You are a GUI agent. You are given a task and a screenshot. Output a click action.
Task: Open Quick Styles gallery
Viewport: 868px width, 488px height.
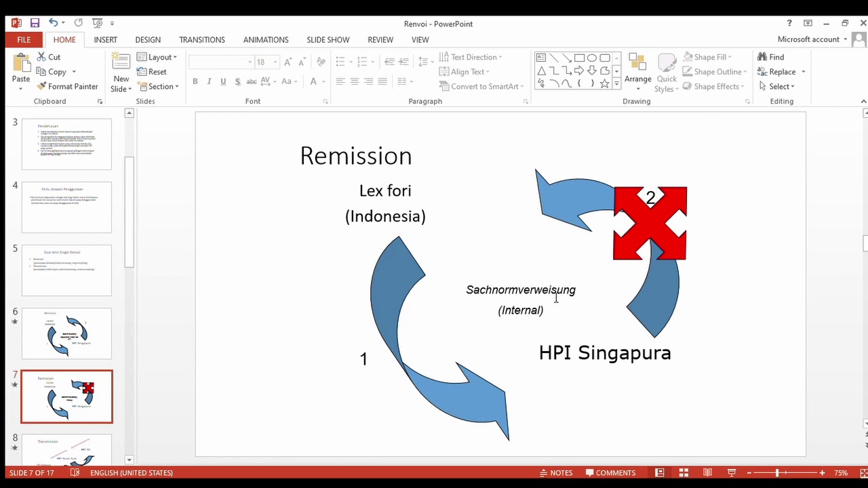click(x=667, y=73)
